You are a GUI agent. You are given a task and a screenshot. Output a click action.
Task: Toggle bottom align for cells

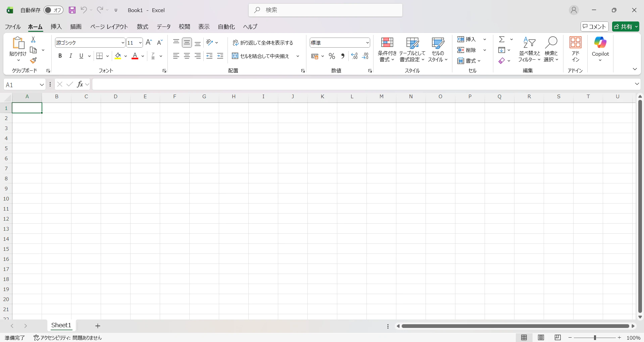point(198,43)
